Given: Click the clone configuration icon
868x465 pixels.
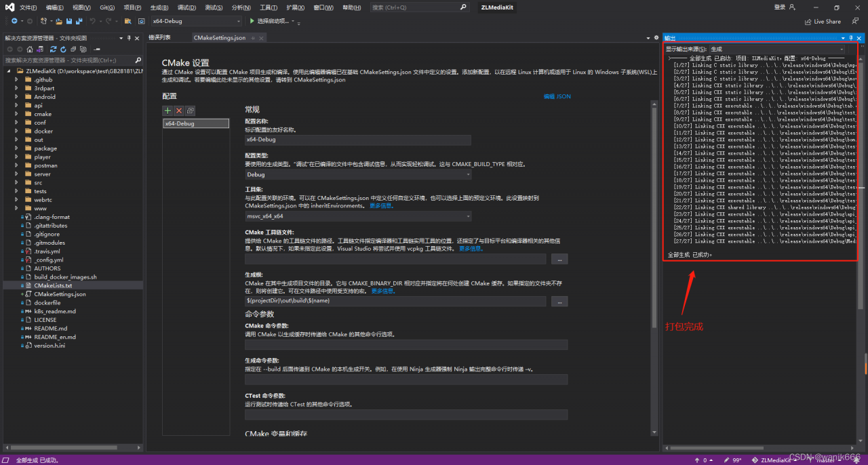Looking at the screenshot, I should pos(191,110).
